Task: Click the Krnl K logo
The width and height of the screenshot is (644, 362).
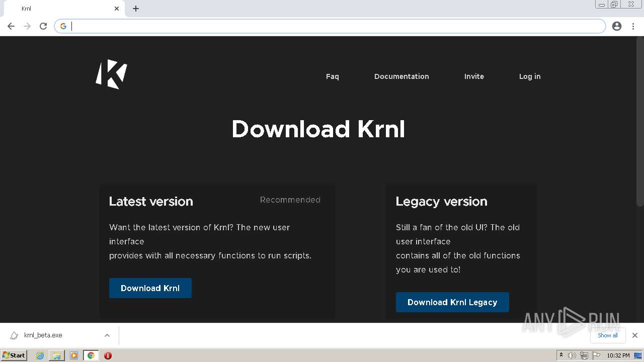Action: coord(111,74)
